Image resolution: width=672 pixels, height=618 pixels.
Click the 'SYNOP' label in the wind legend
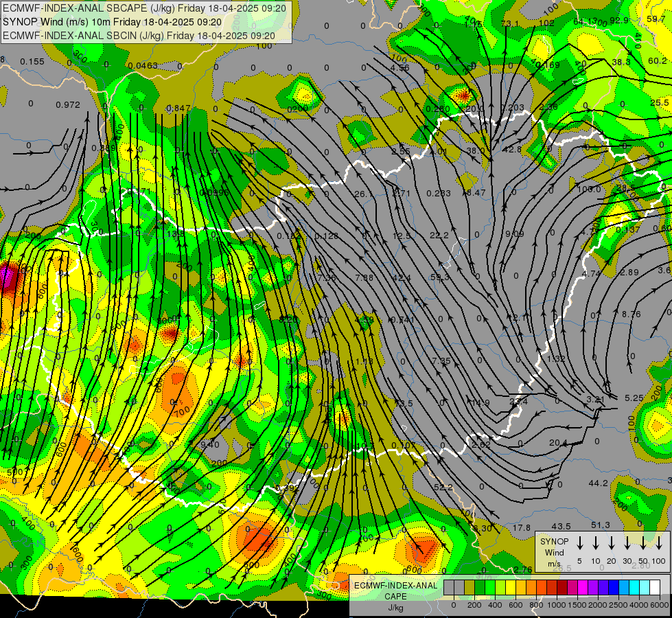click(554, 541)
